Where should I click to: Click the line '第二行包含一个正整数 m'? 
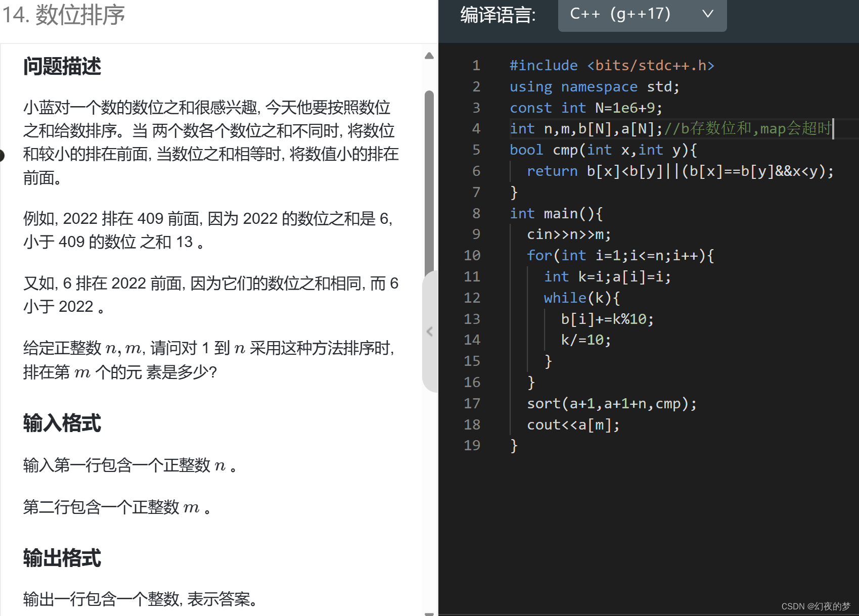(x=117, y=507)
